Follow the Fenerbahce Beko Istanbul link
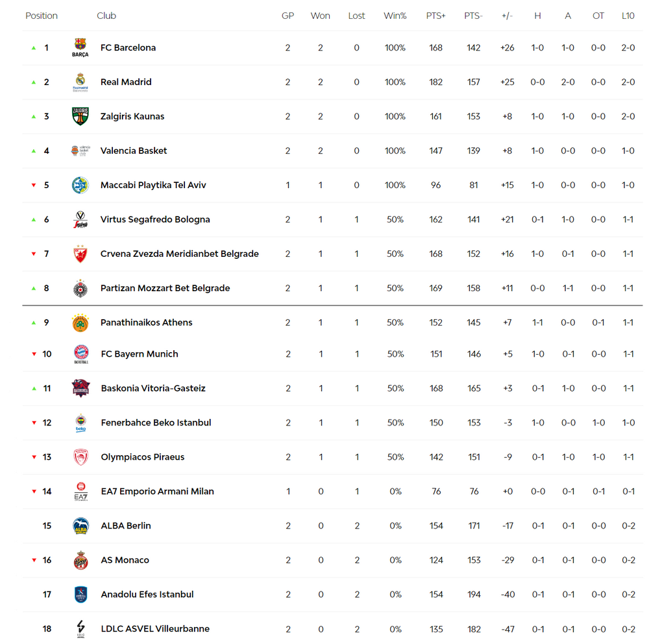 coord(156,422)
